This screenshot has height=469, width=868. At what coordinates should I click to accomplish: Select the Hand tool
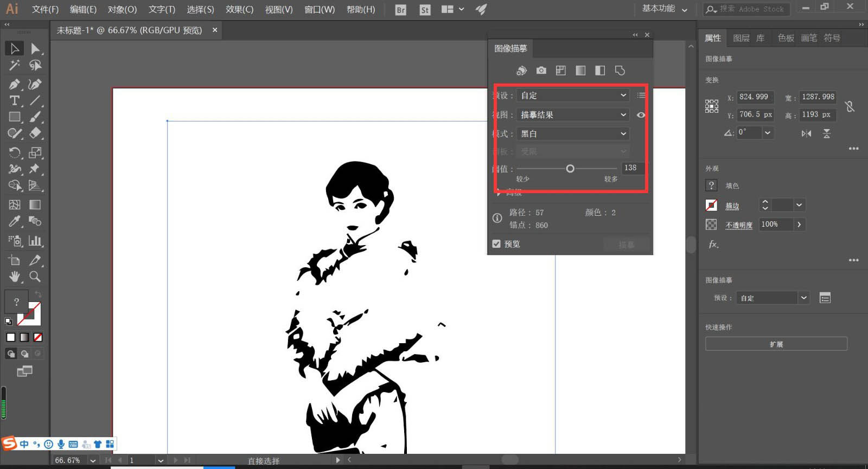pos(14,277)
